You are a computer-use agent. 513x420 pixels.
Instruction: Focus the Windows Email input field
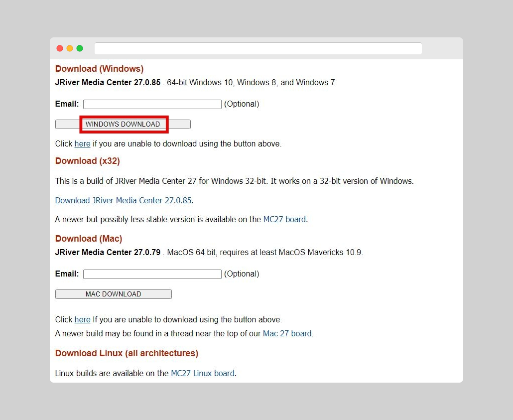[x=152, y=104]
